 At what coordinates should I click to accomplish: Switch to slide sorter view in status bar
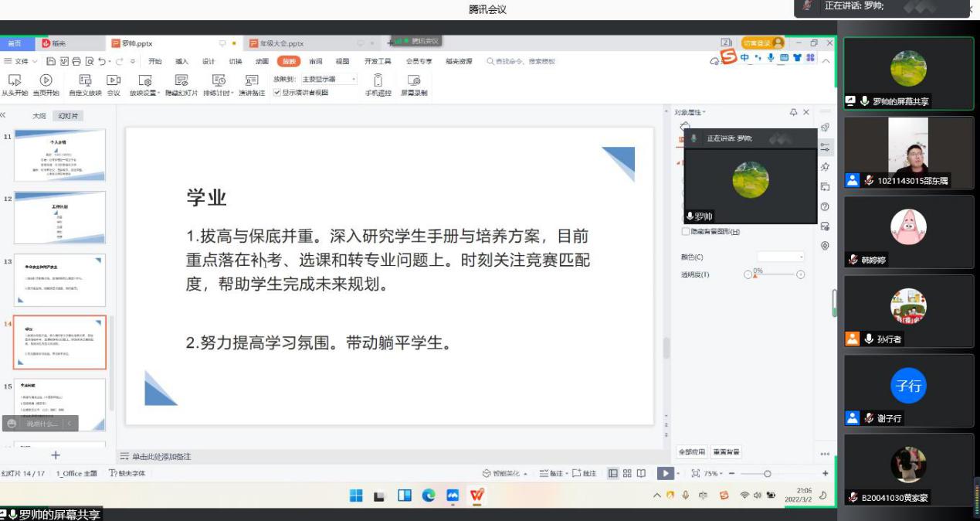click(627, 473)
